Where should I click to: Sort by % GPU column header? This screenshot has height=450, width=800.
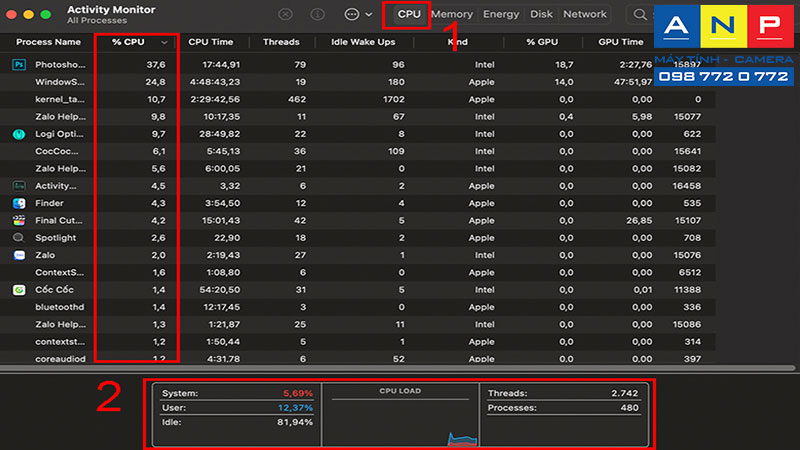pyautogui.click(x=542, y=42)
